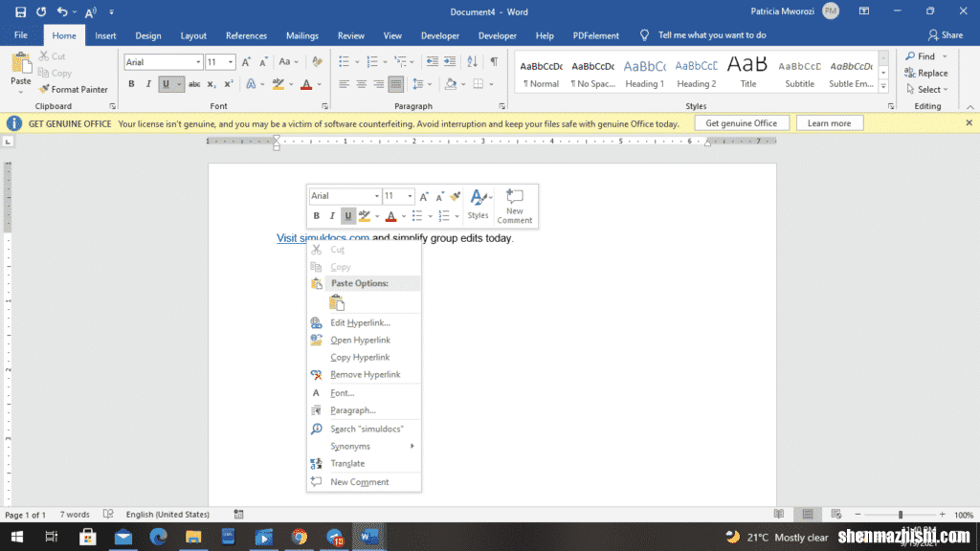Toggle Bold in the mini toolbar
The width and height of the screenshot is (980, 551).
click(316, 216)
